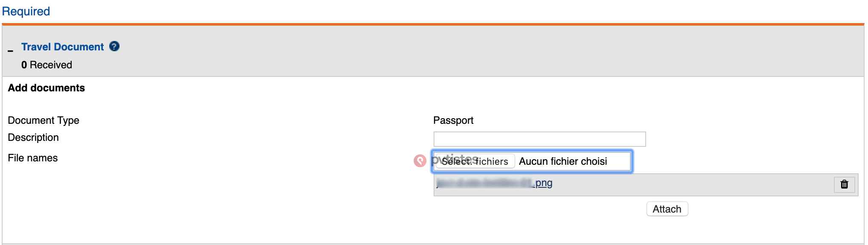Open the Travel Document help icon

click(114, 46)
